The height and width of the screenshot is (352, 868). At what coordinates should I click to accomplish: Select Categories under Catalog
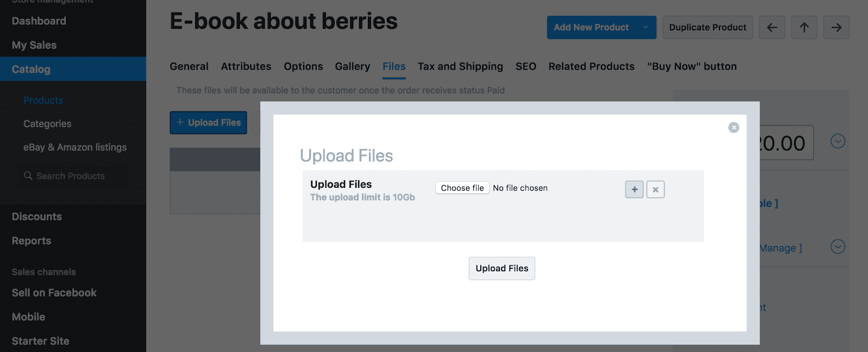click(47, 124)
